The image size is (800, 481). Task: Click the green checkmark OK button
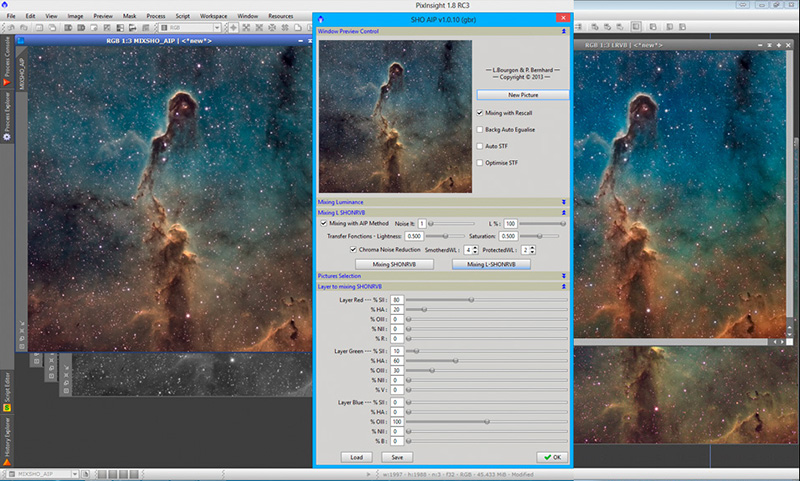[x=550, y=457]
